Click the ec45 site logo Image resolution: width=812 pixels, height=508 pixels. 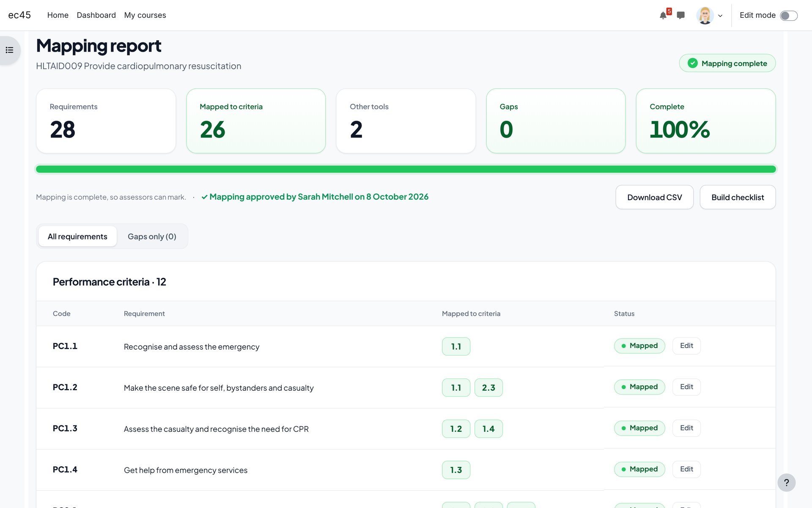[x=19, y=15]
